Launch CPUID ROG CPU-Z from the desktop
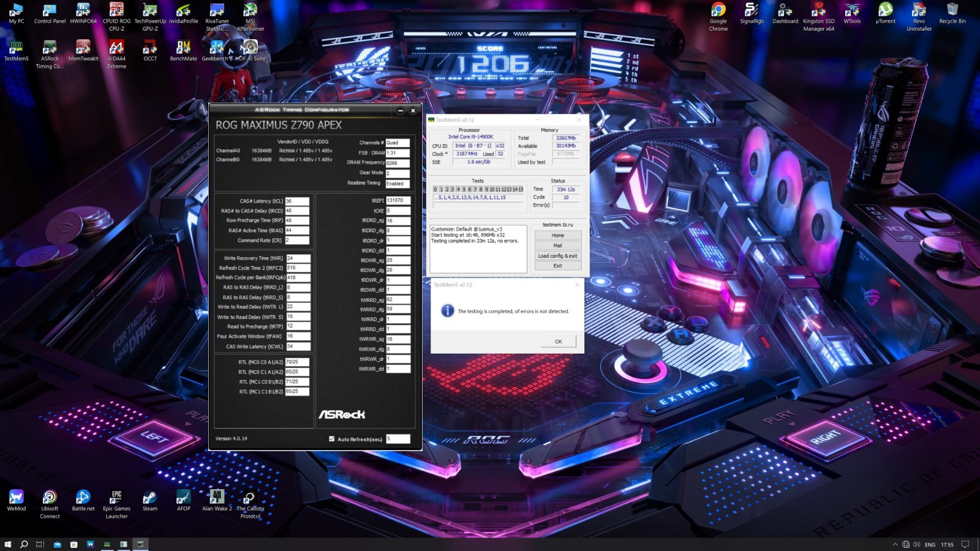Image resolution: width=980 pixels, height=551 pixels. 116,17
